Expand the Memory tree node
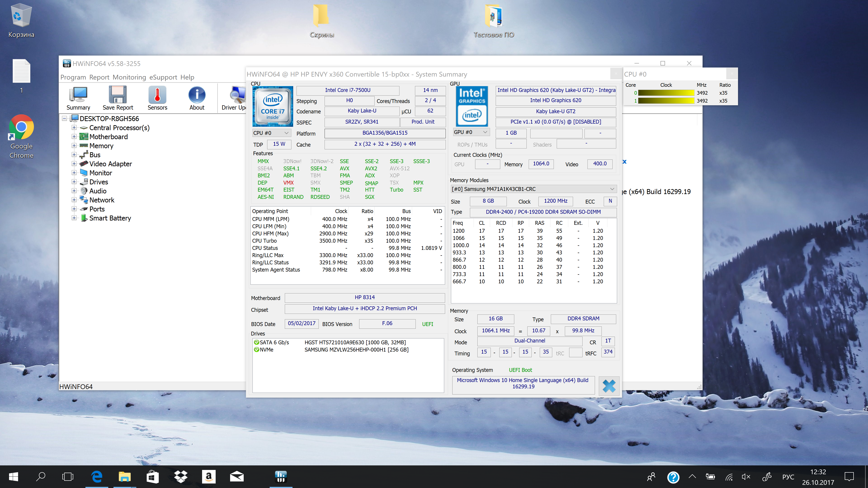The height and width of the screenshot is (488, 868). [74, 146]
